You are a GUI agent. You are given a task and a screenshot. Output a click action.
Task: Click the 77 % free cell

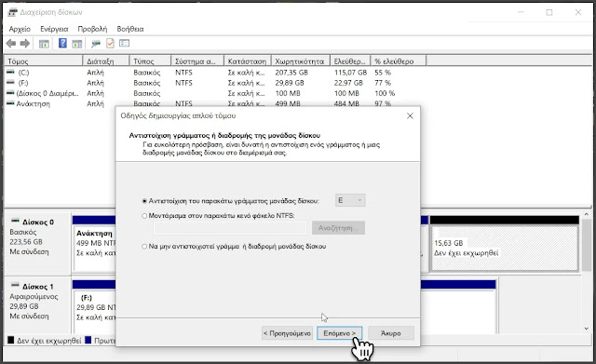click(383, 83)
